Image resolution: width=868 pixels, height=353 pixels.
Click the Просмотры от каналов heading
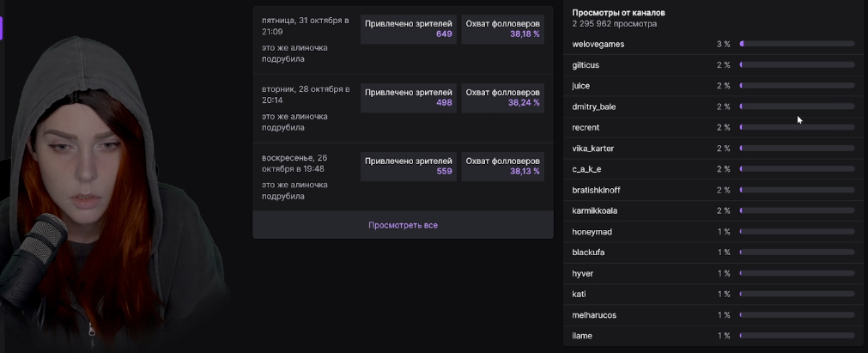click(618, 13)
